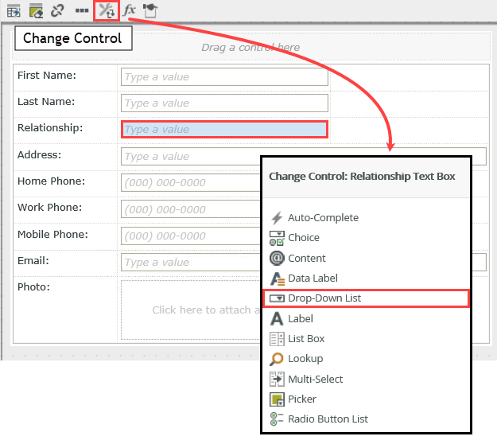Select the 'Mobile Phone:' label

coord(53,234)
